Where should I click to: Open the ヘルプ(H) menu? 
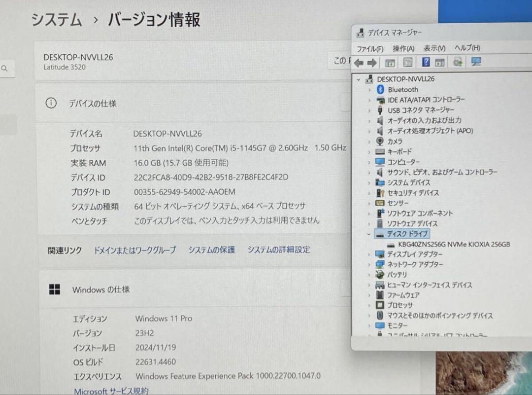point(467,47)
